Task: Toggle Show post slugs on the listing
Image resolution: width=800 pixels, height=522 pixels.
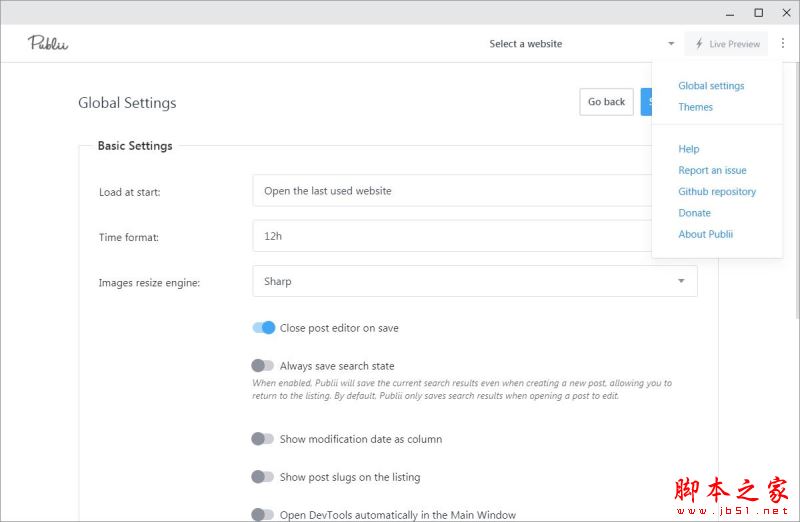Action: [x=263, y=477]
